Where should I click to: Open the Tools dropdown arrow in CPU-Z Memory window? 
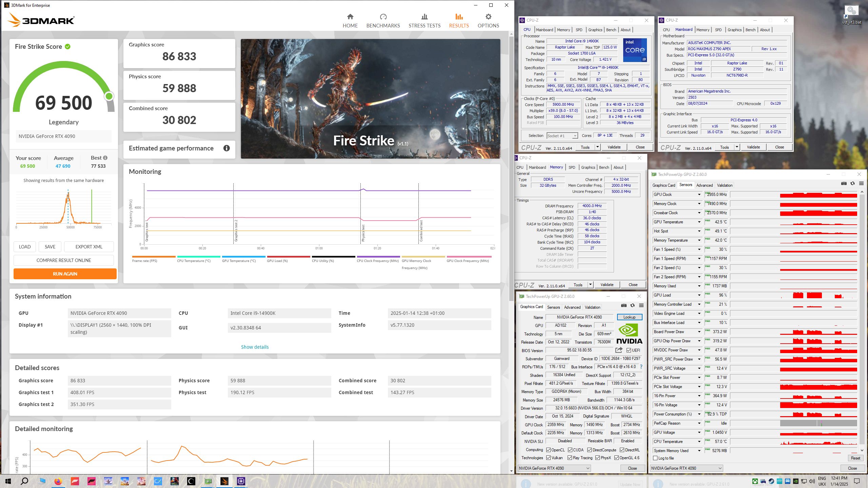(590, 285)
